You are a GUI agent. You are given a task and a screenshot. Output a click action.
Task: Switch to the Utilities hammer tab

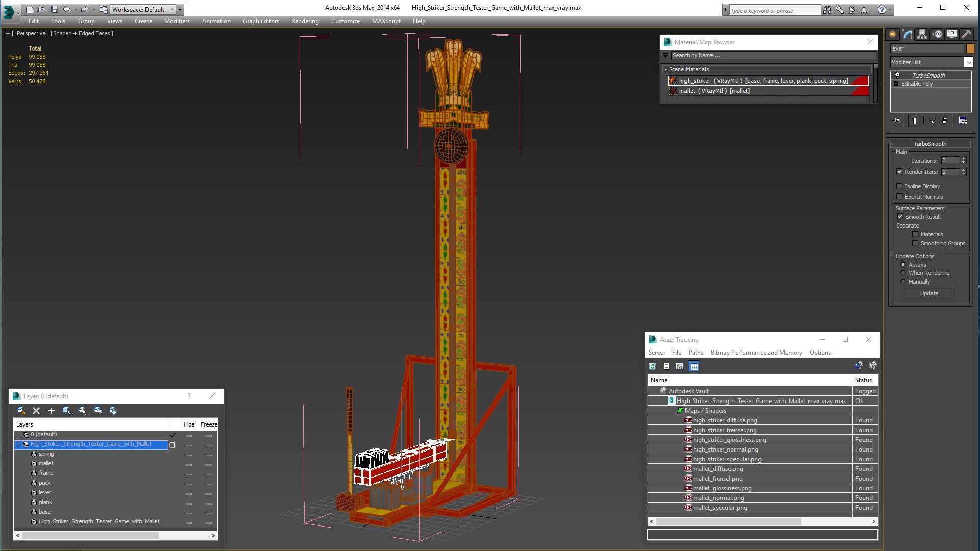(x=966, y=34)
